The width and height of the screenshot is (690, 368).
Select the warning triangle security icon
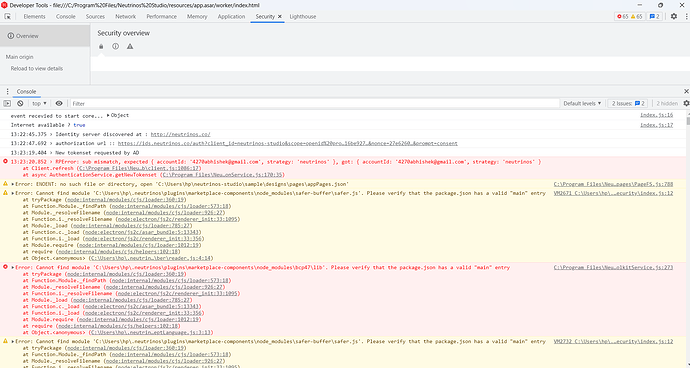click(x=130, y=46)
